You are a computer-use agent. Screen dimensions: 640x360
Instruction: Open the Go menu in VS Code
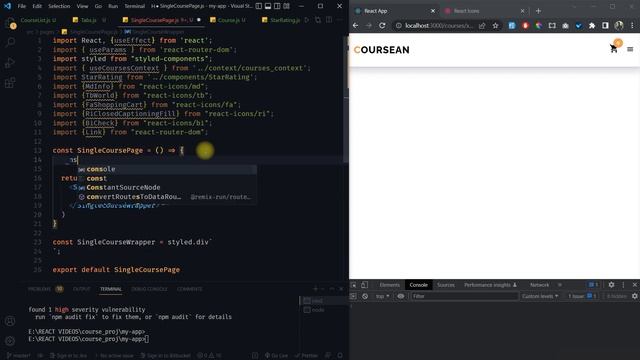[x=98, y=6]
